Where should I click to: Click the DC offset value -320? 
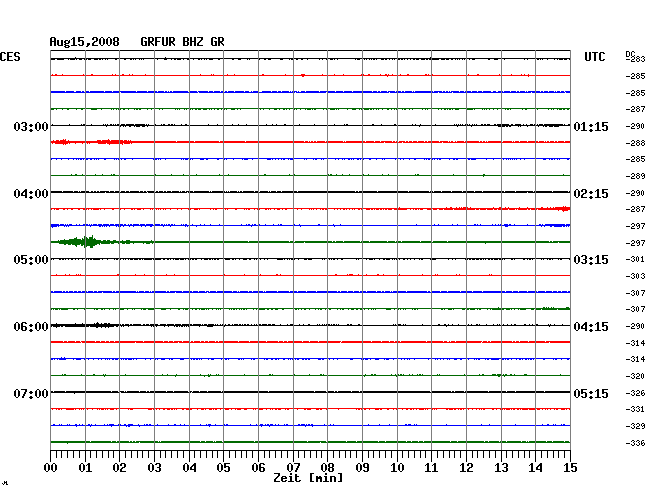pyautogui.click(x=635, y=376)
